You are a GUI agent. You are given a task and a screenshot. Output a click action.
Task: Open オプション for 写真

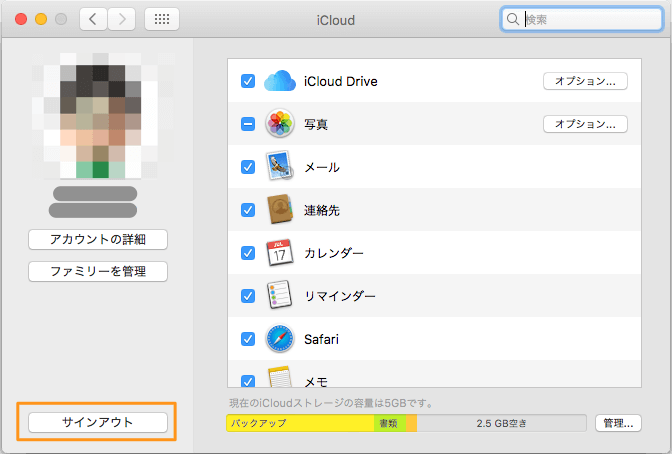click(585, 124)
